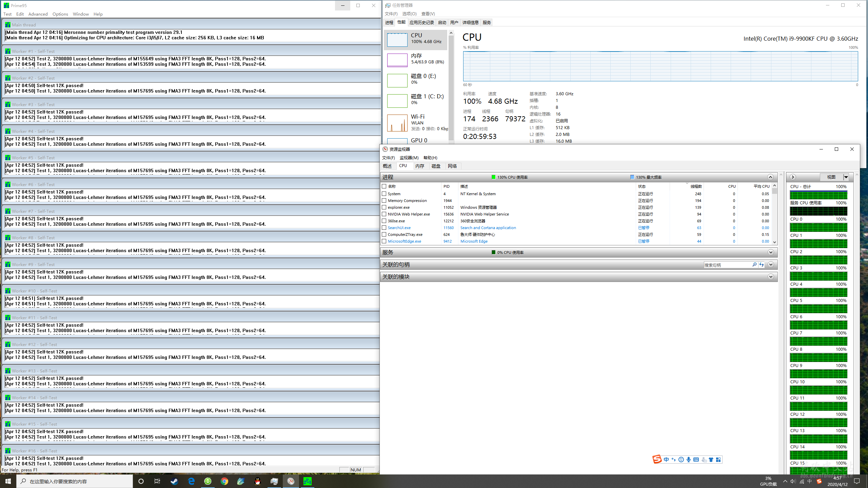Open QQ penguin taskbar icon
The width and height of the screenshot is (868, 488).
point(258,481)
